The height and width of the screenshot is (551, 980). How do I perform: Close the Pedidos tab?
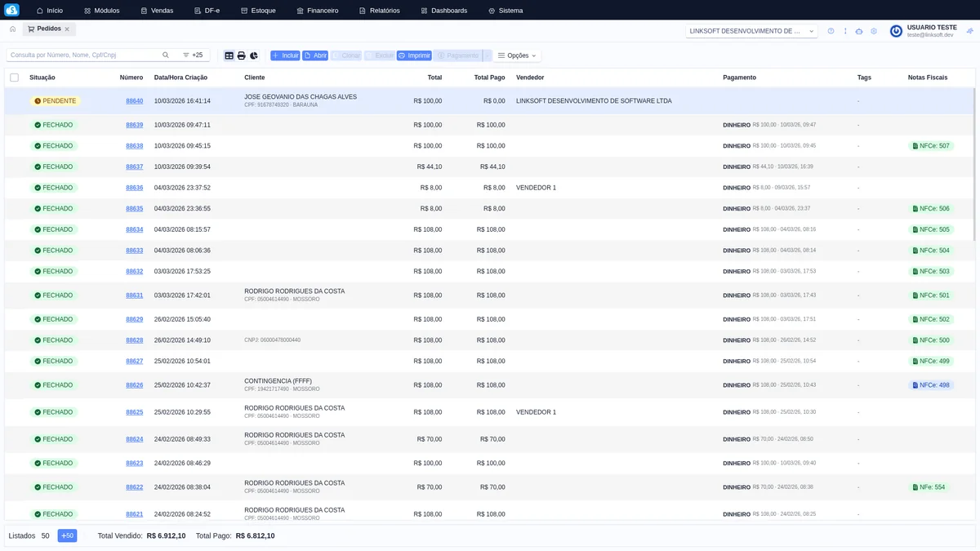click(67, 29)
